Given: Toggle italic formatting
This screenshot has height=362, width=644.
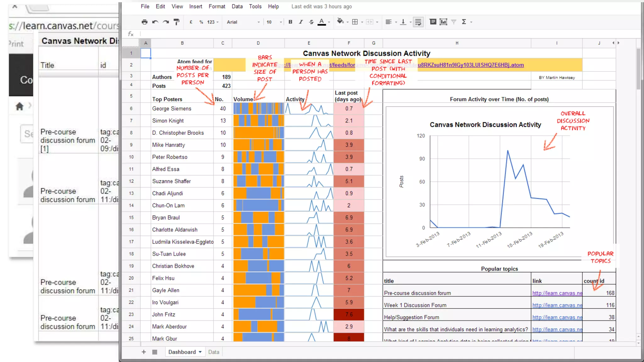Looking at the screenshot, I should pyautogui.click(x=301, y=22).
